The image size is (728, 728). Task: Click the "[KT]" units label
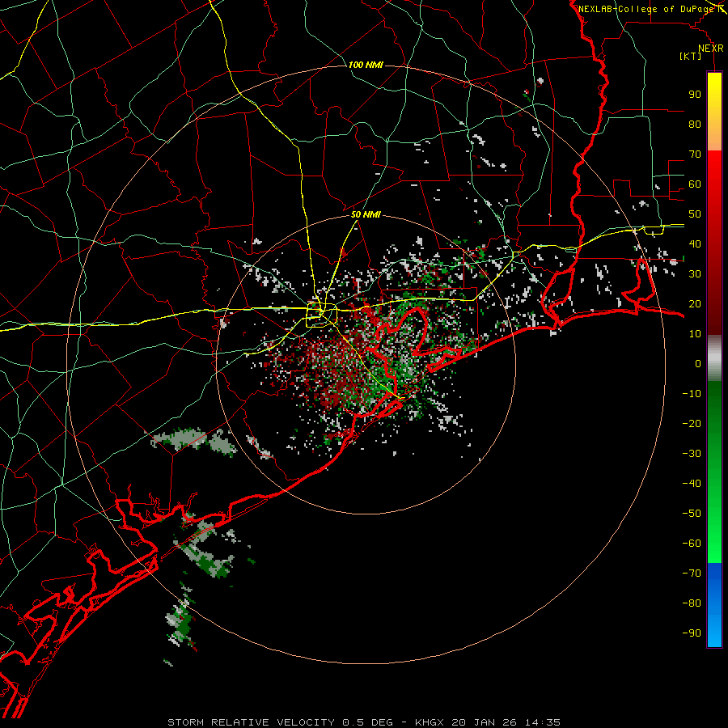(691, 56)
